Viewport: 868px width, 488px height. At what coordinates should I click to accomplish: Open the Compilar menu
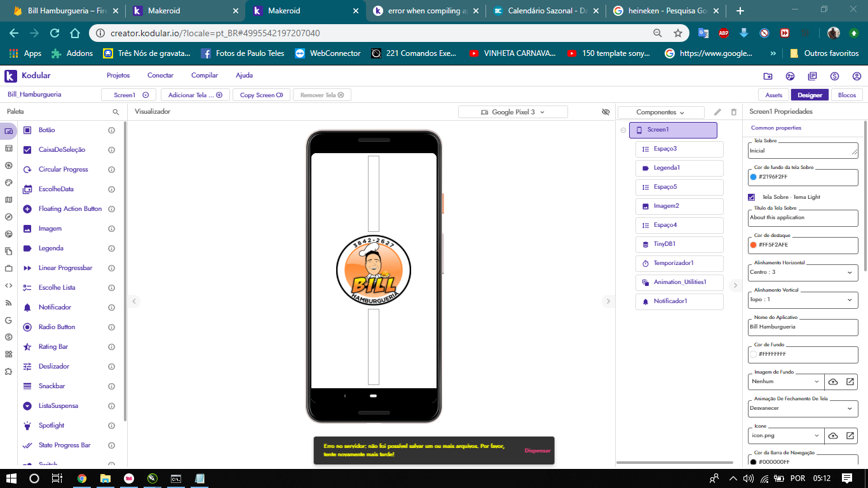click(x=205, y=76)
